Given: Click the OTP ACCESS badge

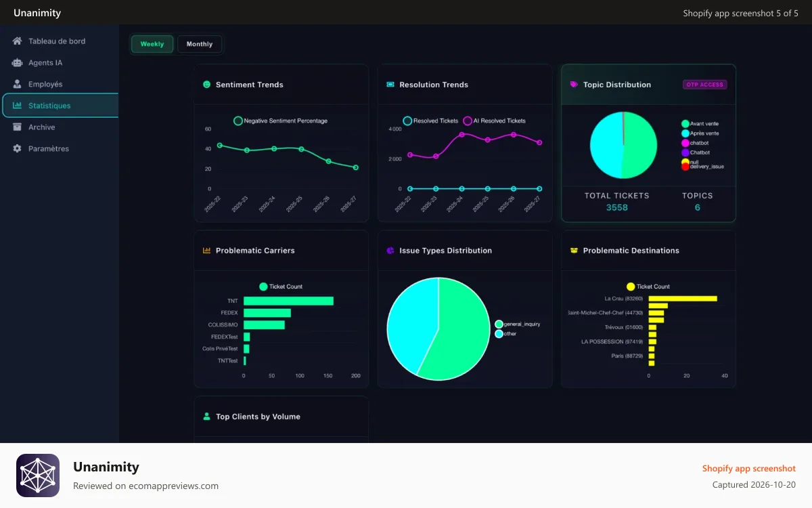Looking at the screenshot, I should [705, 85].
